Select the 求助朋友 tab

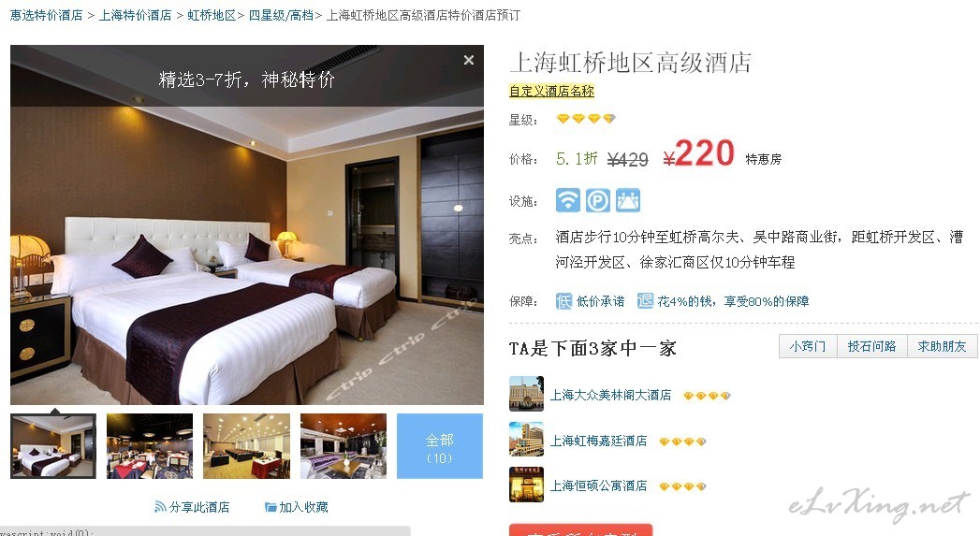[x=942, y=346]
